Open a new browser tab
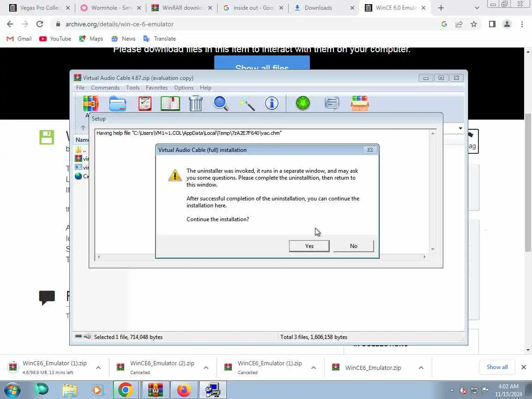The height and width of the screenshot is (399, 532). coord(441,8)
